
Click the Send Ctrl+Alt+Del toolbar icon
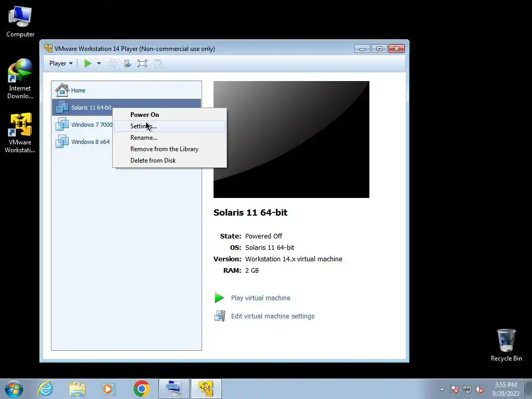click(112, 63)
